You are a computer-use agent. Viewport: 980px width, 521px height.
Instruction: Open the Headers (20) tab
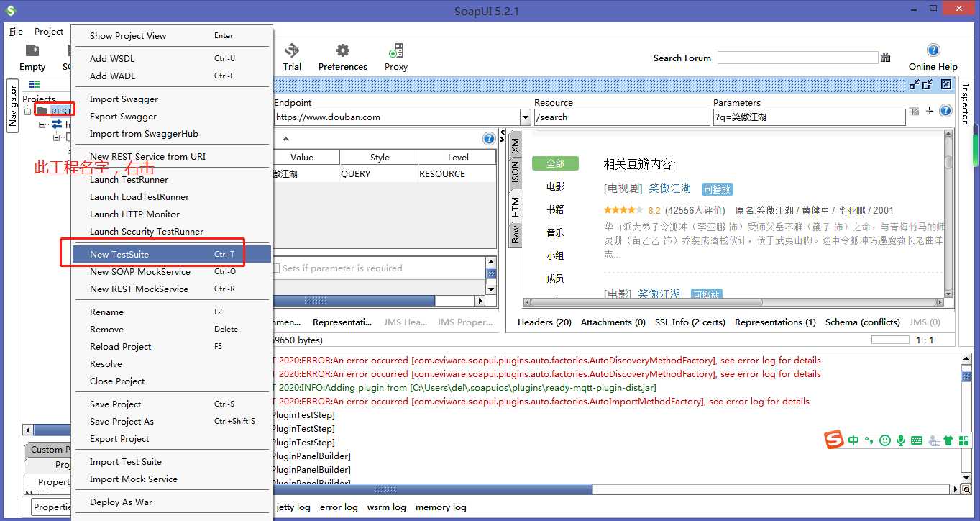pyautogui.click(x=544, y=322)
